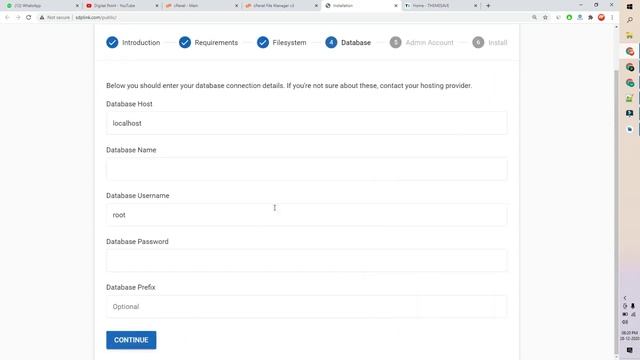Open the notification center icon
Image resolution: width=640 pixels, height=360 pixels.
(629, 350)
